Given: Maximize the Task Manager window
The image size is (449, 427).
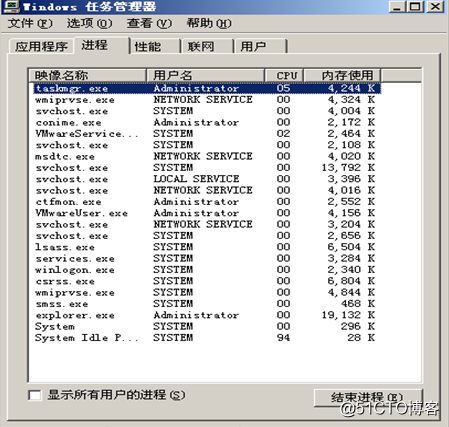Looking at the screenshot, I should pyautogui.click(x=415, y=7).
